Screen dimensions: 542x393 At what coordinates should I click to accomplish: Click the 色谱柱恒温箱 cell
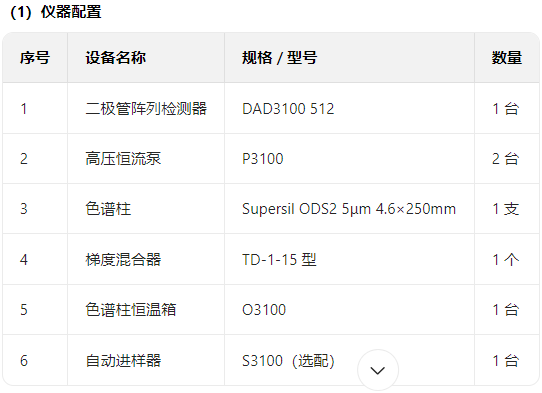tap(146, 309)
